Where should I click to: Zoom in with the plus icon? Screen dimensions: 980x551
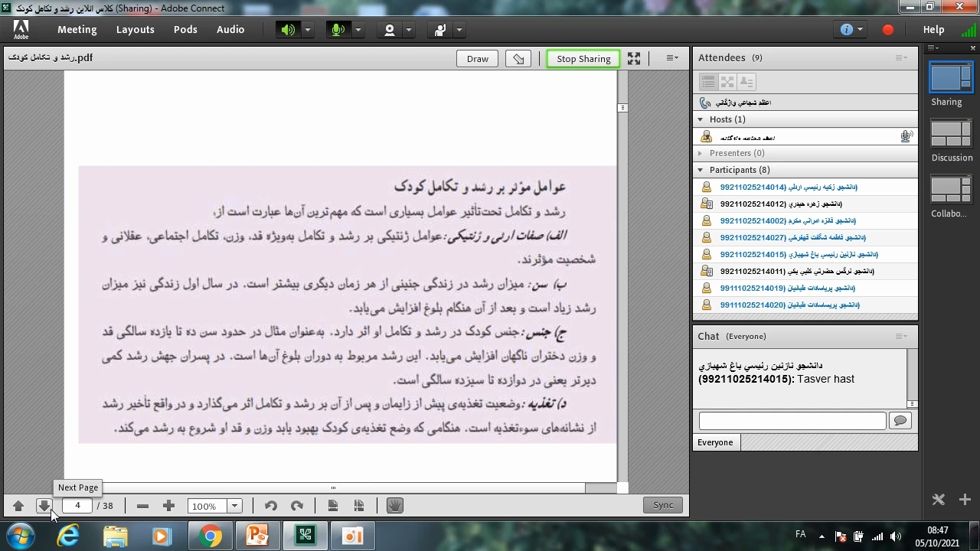coord(168,506)
